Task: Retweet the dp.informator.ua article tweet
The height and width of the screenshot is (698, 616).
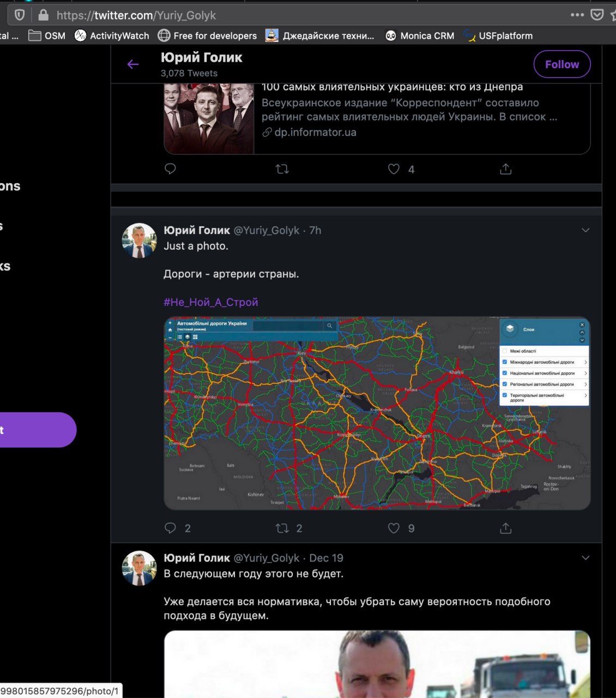Action: 282,169
